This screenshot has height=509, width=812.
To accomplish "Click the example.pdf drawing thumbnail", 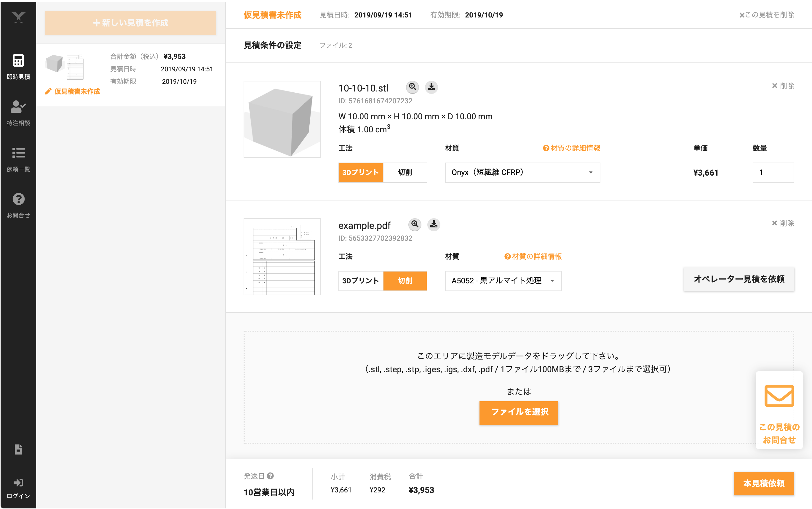I will point(282,257).
